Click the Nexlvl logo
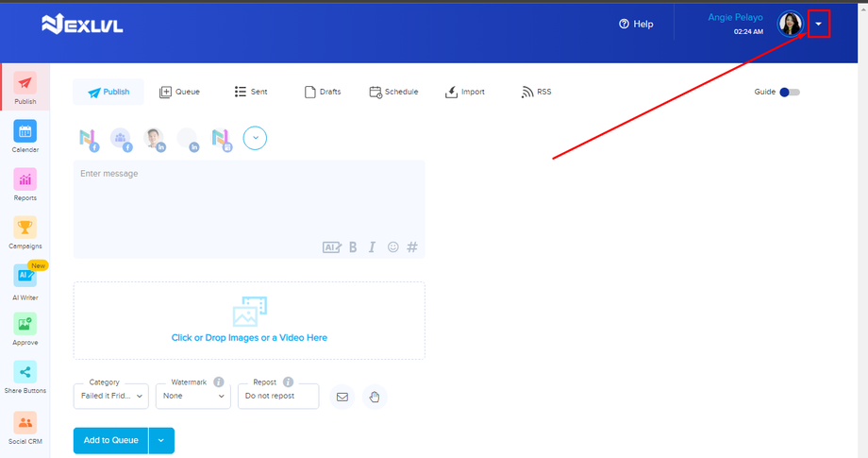This screenshot has width=868, height=458. point(82,25)
